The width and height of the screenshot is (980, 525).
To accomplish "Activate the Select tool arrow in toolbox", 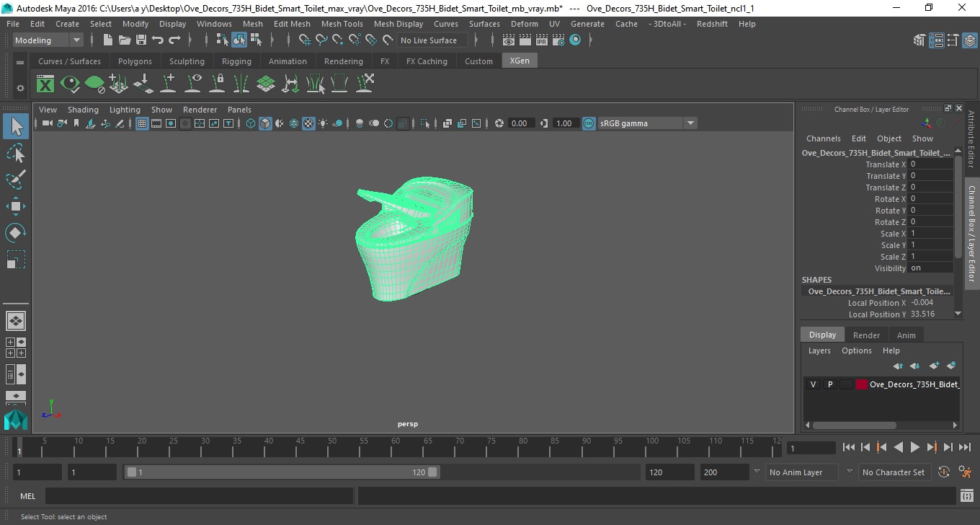I will (x=16, y=127).
